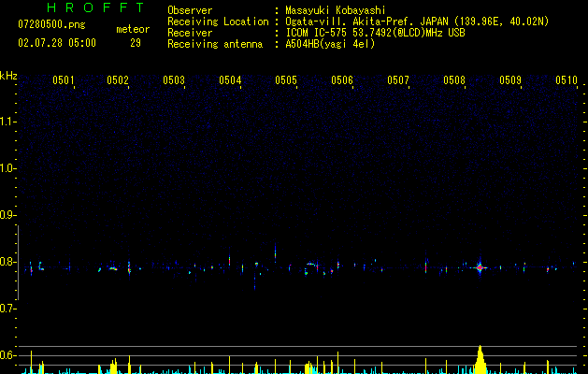Click the 0509 time marker
The width and height of the screenshot is (588, 374).
pyautogui.click(x=510, y=80)
